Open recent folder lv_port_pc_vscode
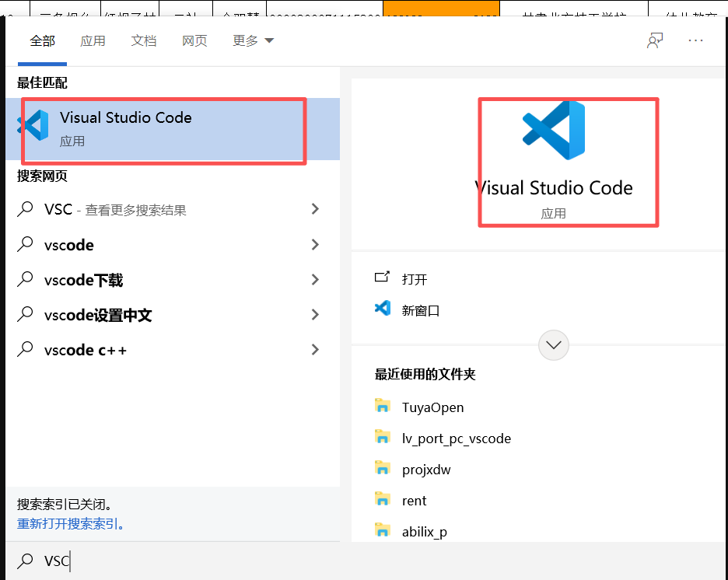Viewport: 728px width, 580px height. pos(457,438)
